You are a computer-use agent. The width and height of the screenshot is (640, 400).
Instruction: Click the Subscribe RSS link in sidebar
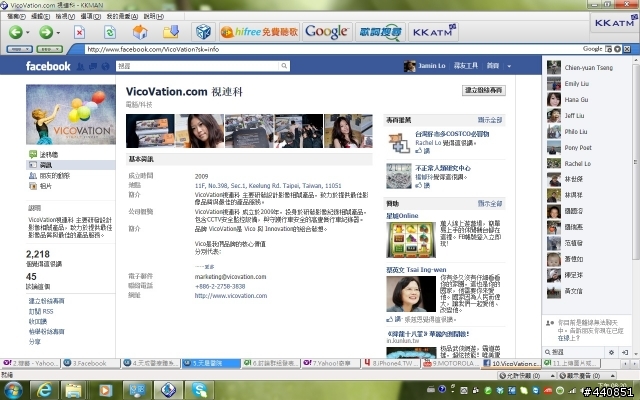(41, 311)
